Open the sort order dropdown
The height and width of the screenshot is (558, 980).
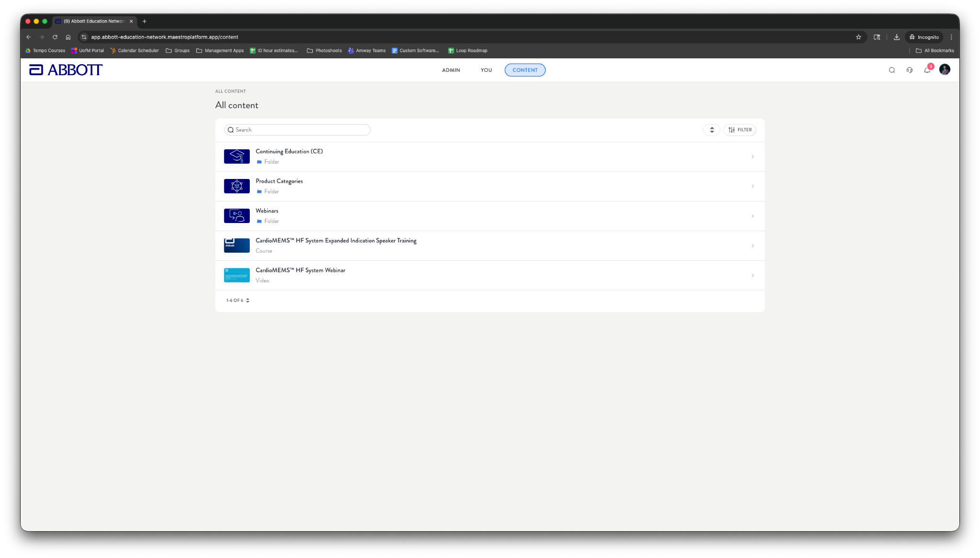click(x=712, y=130)
